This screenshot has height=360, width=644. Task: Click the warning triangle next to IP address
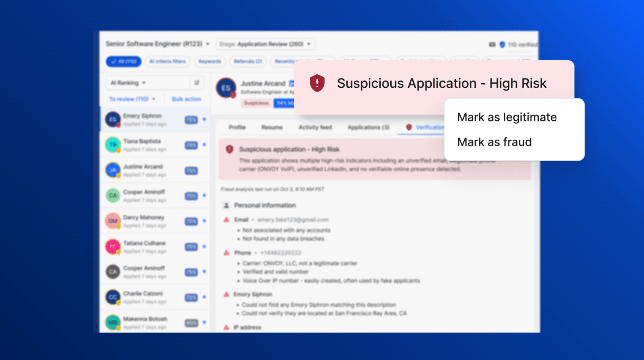click(x=226, y=327)
